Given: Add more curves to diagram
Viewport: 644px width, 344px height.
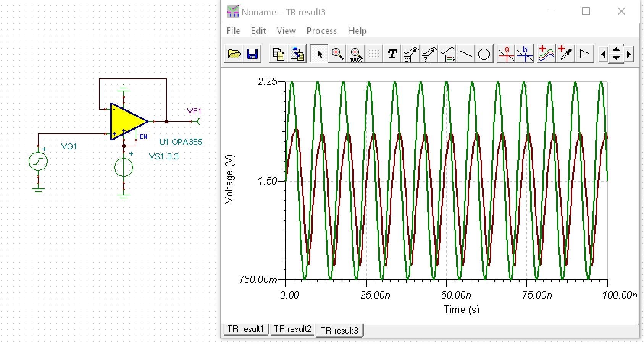Looking at the screenshot, I should point(546,54).
